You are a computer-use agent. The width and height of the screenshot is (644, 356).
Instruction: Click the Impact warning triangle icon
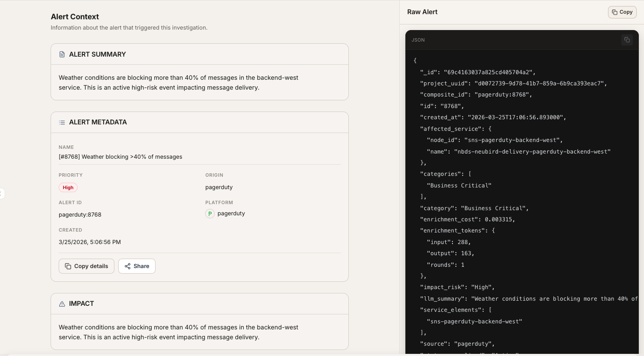pos(62,304)
